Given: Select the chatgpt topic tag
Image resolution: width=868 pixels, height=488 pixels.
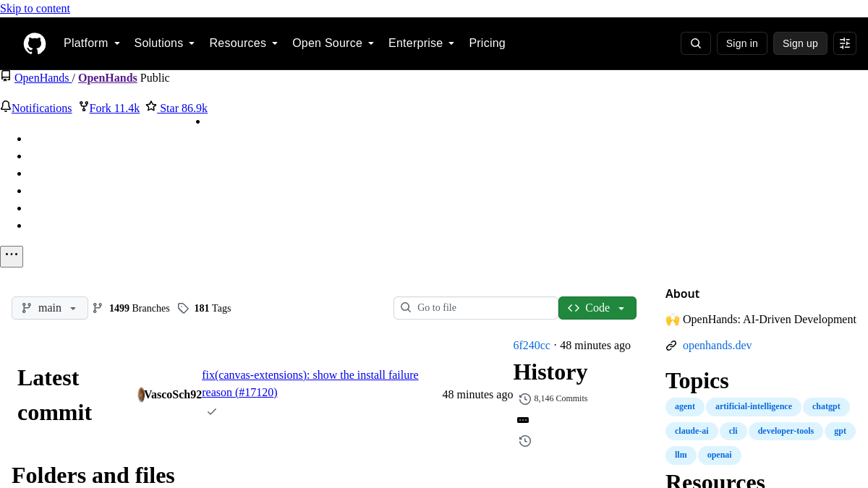Looking at the screenshot, I should [x=826, y=407].
